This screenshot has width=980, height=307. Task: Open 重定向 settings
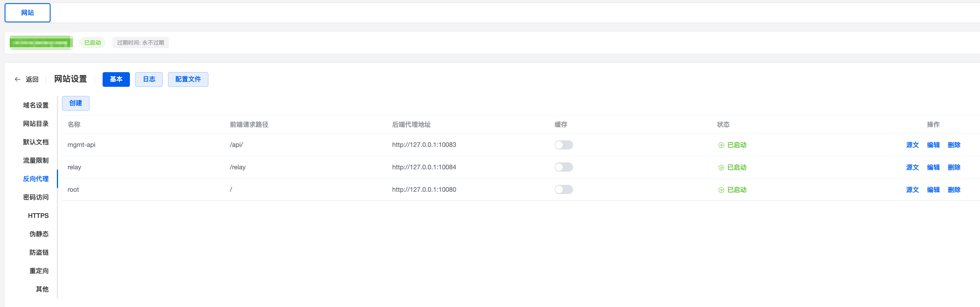pyautogui.click(x=39, y=271)
